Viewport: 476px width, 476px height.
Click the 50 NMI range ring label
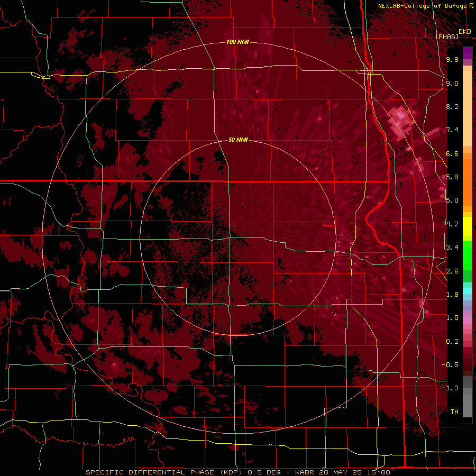[x=238, y=140]
